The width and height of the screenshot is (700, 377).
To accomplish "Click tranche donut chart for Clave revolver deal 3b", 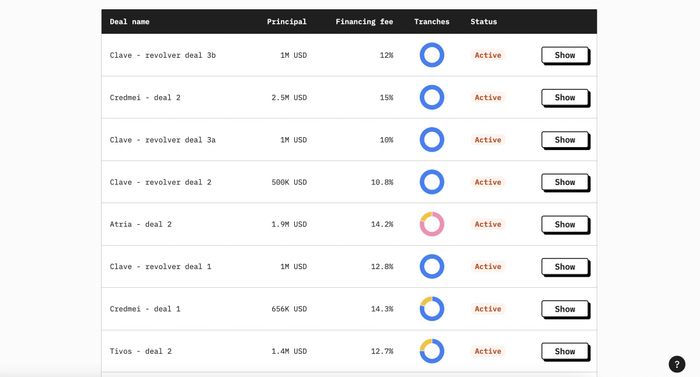I will coord(432,55).
